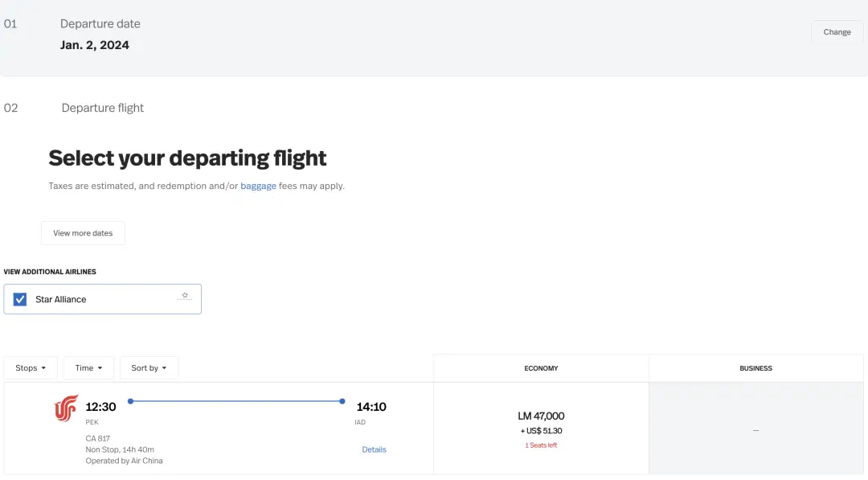Image resolution: width=868 pixels, height=480 pixels.
Task: Click the View more dates button
Action: [x=83, y=233]
